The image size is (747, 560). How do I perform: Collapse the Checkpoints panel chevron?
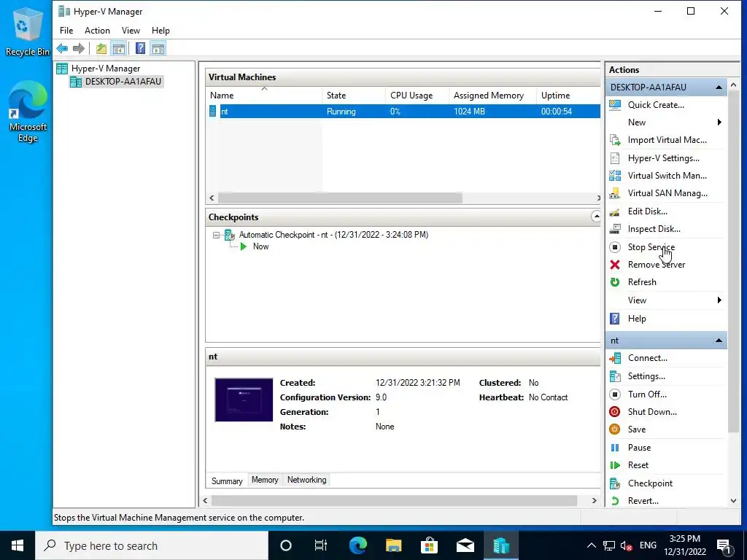click(596, 217)
